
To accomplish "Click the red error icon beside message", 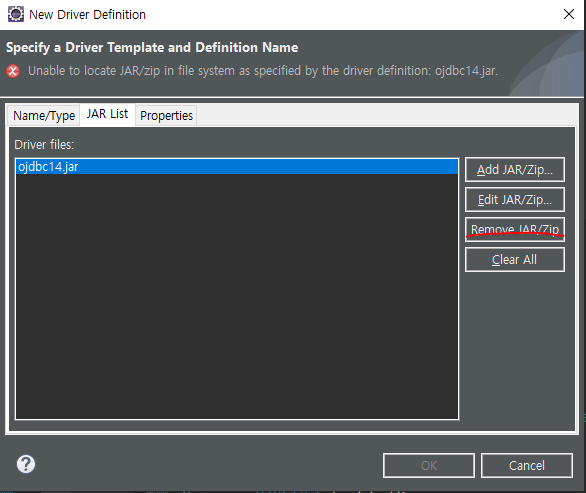I will [x=13, y=71].
